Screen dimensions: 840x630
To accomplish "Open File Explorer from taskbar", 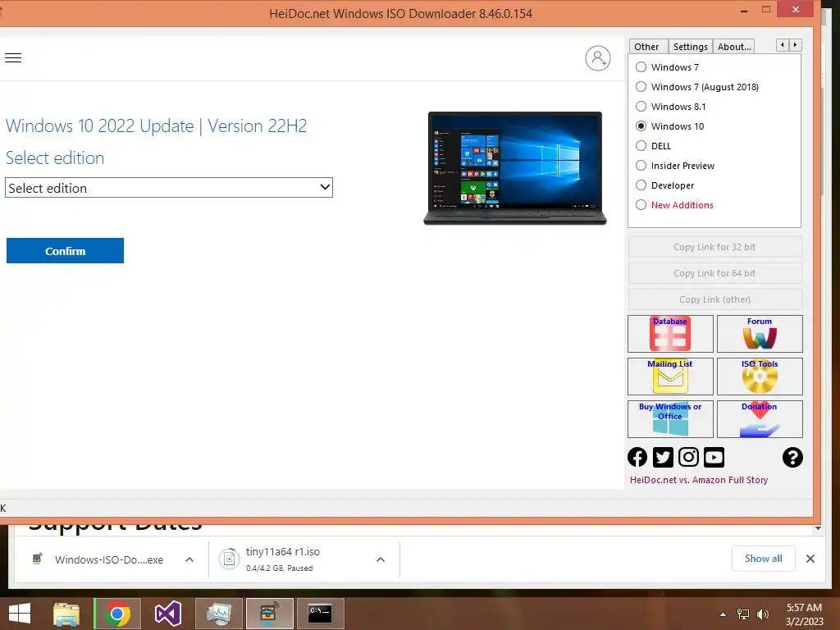I will pyautogui.click(x=66, y=614).
